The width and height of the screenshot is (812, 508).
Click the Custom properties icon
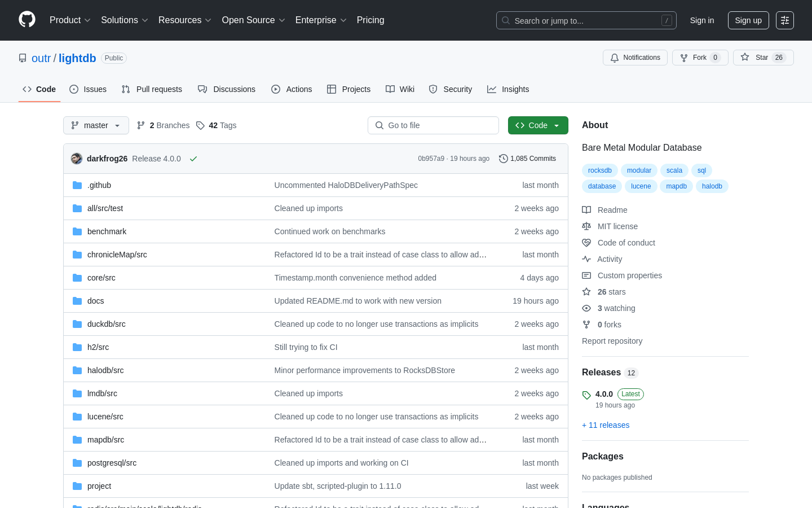point(586,275)
